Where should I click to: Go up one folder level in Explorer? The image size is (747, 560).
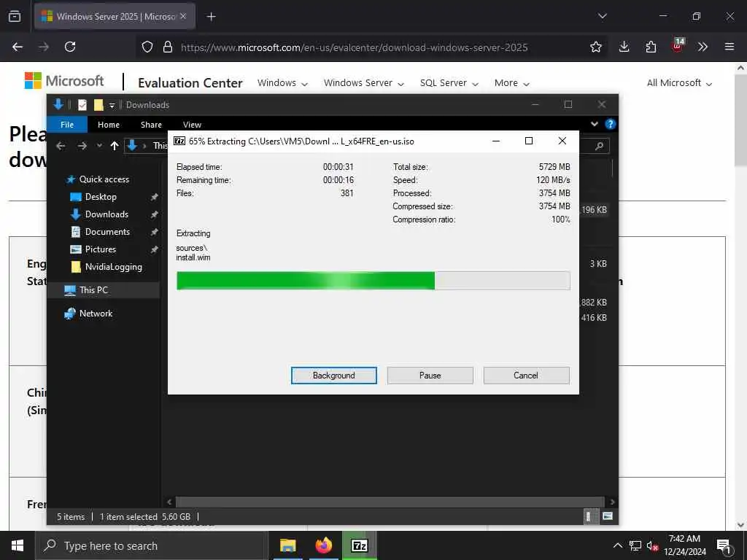pos(115,146)
